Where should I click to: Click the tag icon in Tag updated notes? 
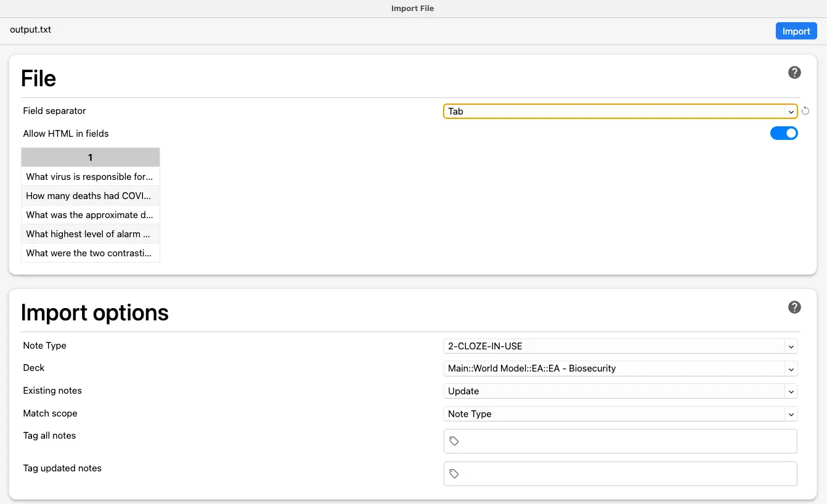[x=454, y=474]
